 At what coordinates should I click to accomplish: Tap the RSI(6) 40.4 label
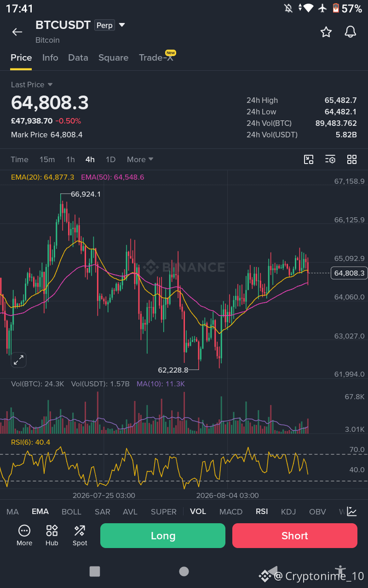pos(30,442)
